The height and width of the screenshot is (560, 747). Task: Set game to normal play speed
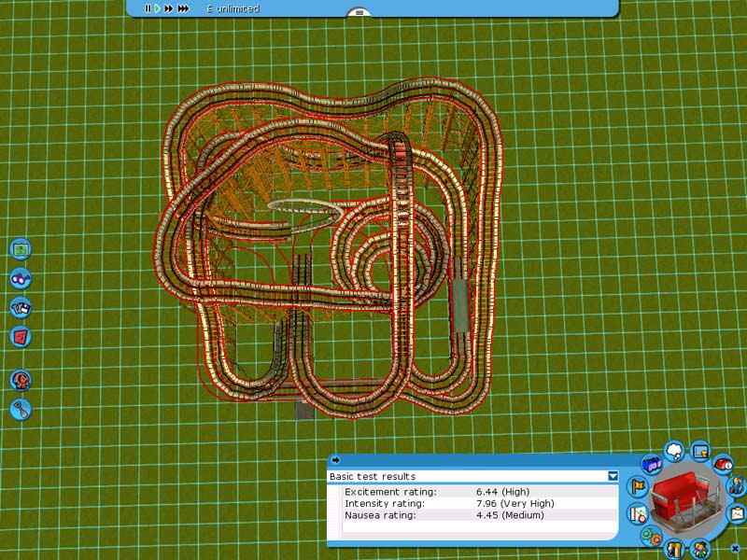pyautogui.click(x=157, y=8)
